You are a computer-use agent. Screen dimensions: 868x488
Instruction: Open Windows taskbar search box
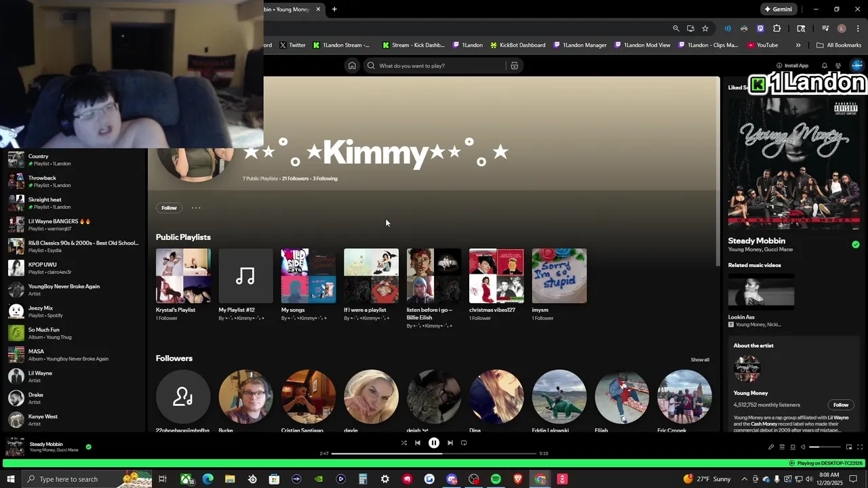88,479
